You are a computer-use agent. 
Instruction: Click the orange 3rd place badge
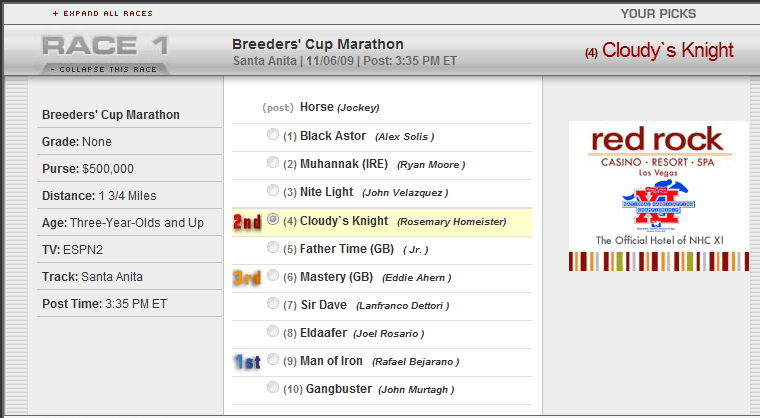click(247, 277)
